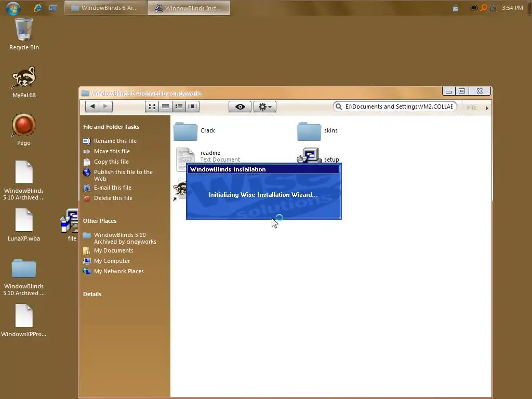532x399 pixels.
Task: Switch to icon grid view
Action: click(152, 107)
